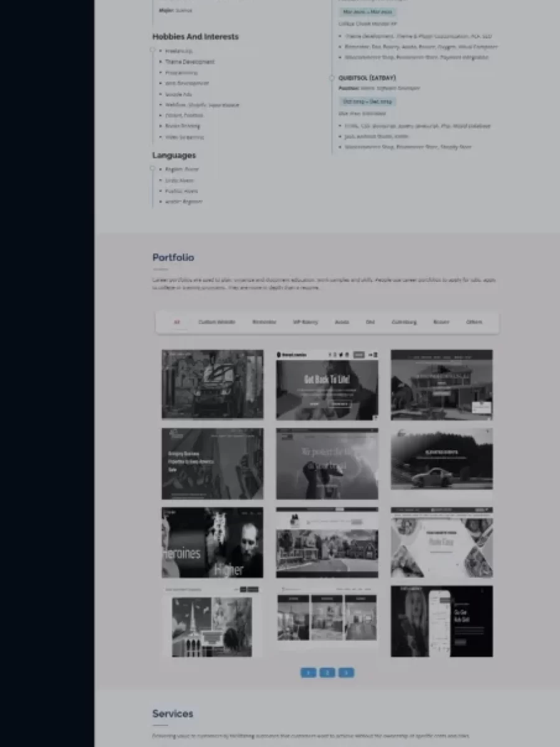The image size is (560, 747).
Task: Select the "Avada" portfolio category
Action: [x=342, y=322]
